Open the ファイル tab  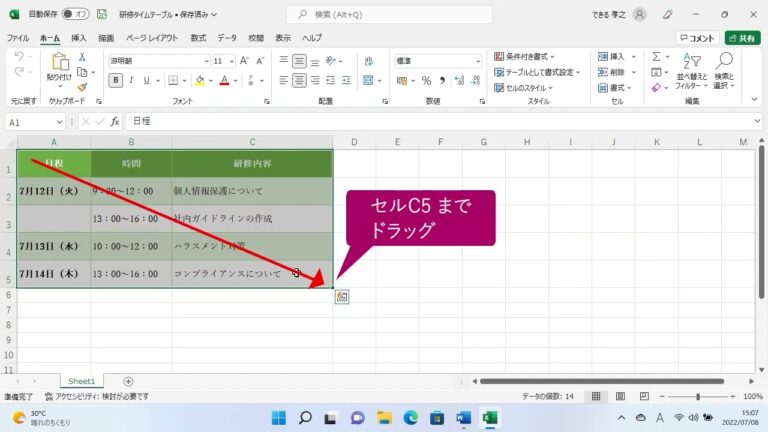(x=18, y=38)
